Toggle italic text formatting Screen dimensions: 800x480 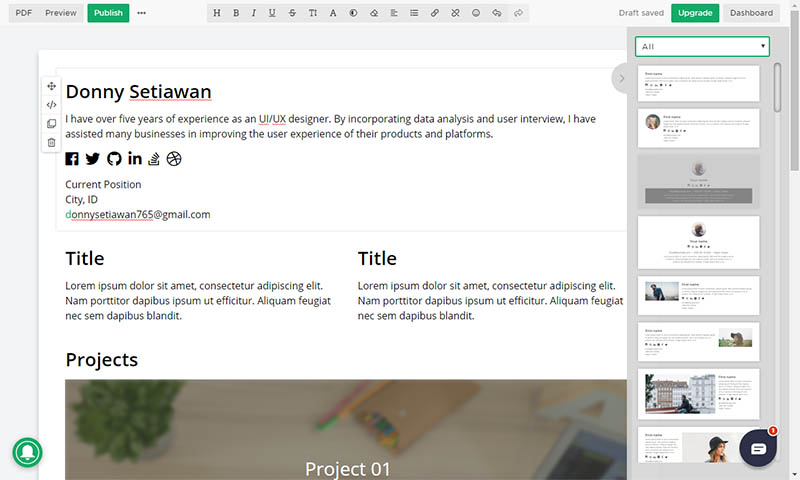pos(254,14)
